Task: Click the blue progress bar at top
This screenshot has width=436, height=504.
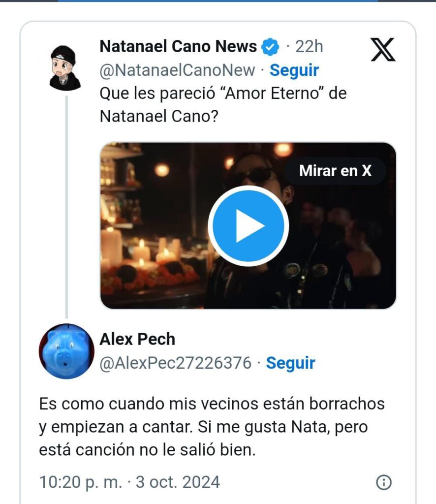Action: coord(218,1)
